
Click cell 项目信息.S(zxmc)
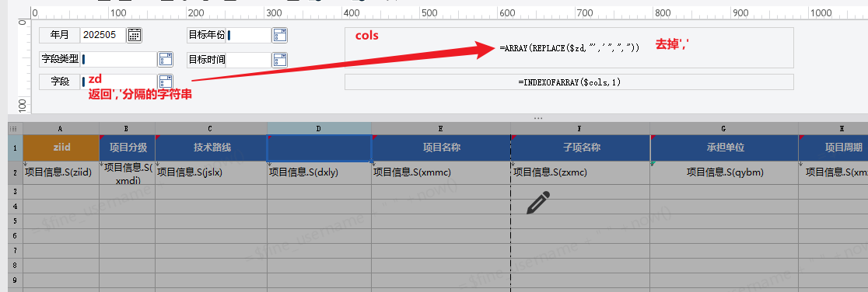[x=580, y=172]
